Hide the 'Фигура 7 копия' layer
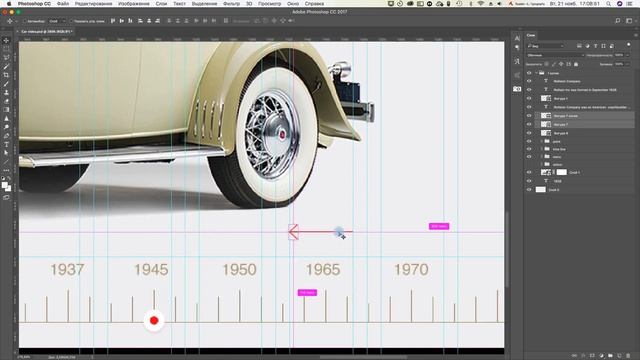The height and width of the screenshot is (360, 640). (x=529, y=116)
